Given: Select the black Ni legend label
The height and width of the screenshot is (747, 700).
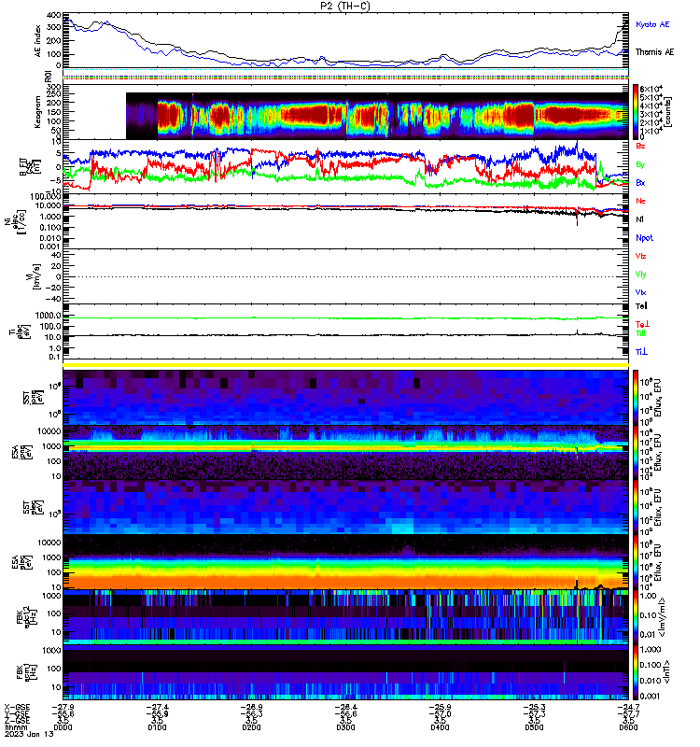Looking at the screenshot, I should pyautogui.click(x=639, y=219).
